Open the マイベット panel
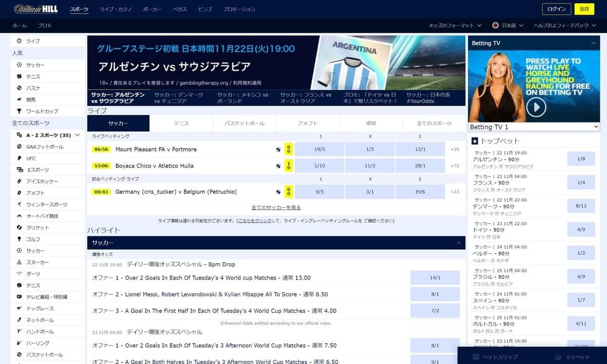The width and height of the screenshot is (607, 364). [573, 357]
